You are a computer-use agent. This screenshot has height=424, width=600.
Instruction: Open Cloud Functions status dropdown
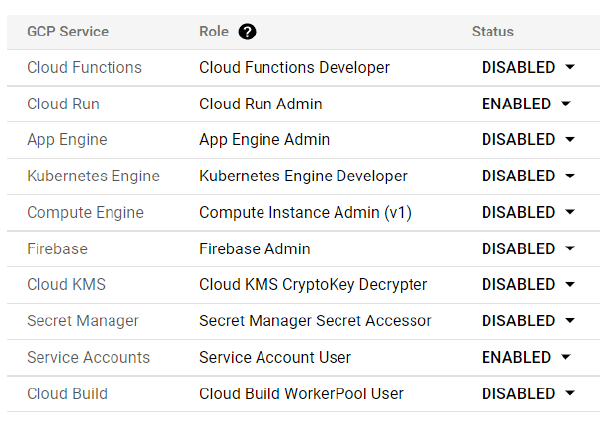coord(570,67)
